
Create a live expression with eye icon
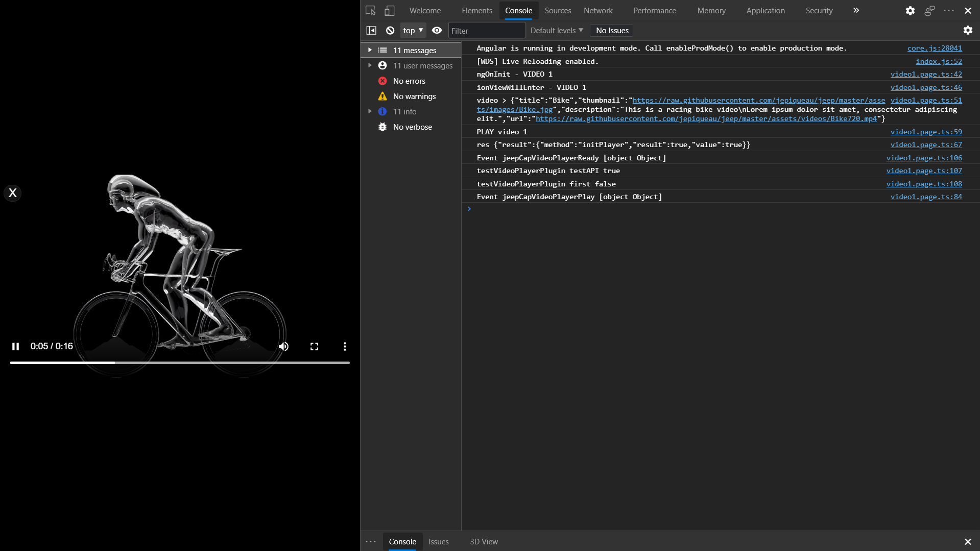pos(437,30)
